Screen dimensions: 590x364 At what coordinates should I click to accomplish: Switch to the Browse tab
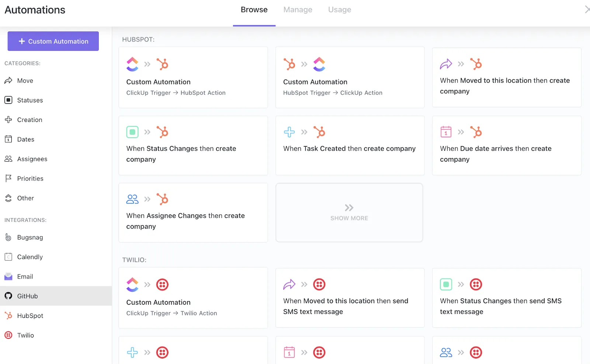254,10
